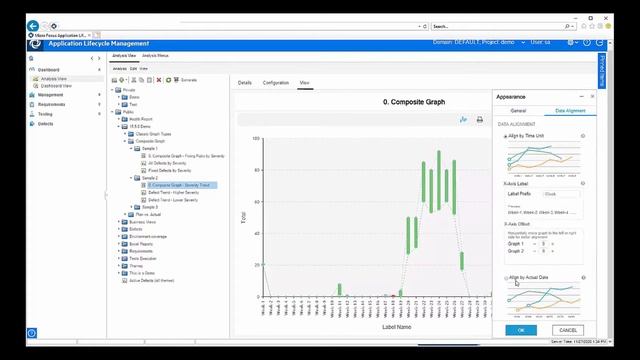
Task: Expand the Classic Graph Types folder
Action: tap(125, 134)
